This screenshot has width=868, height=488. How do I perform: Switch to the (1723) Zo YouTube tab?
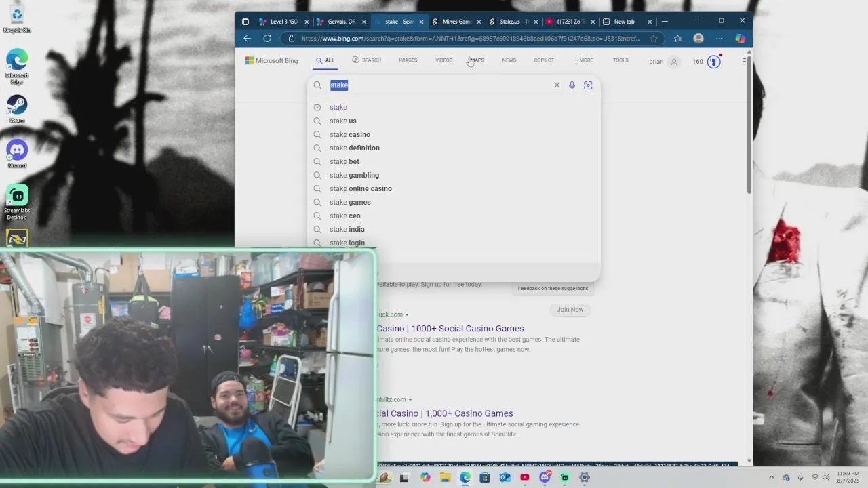570,22
